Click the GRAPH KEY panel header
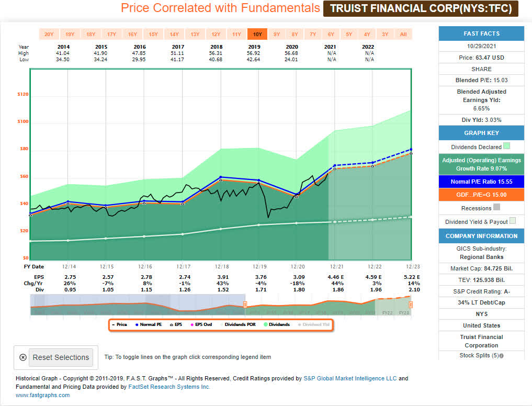The width and height of the screenshot is (532, 406). 481,133
